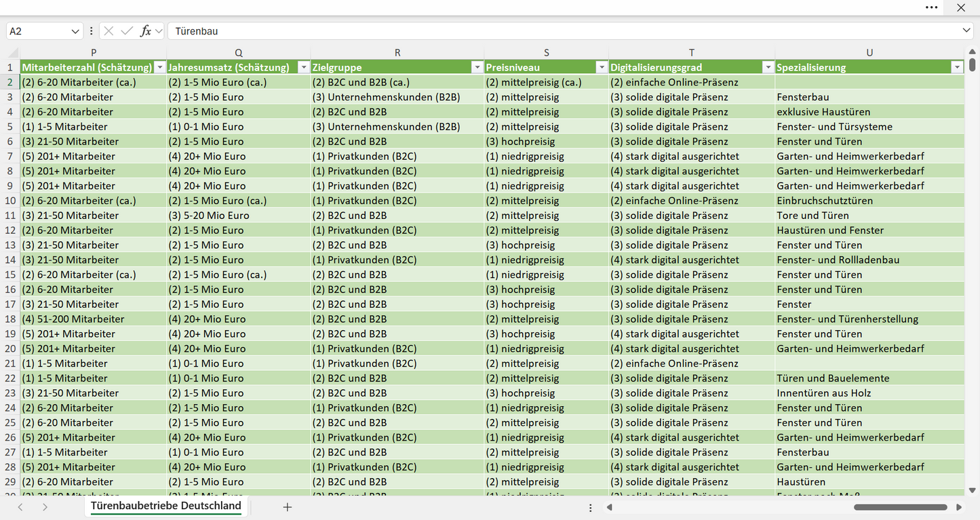Viewport: 980px width, 520px height.
Task: Open the three-dots more options menu
Action: point(932,7)
